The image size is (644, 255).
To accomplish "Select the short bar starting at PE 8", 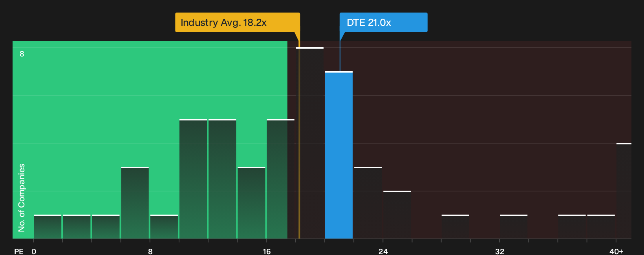I will click(164, 227).
